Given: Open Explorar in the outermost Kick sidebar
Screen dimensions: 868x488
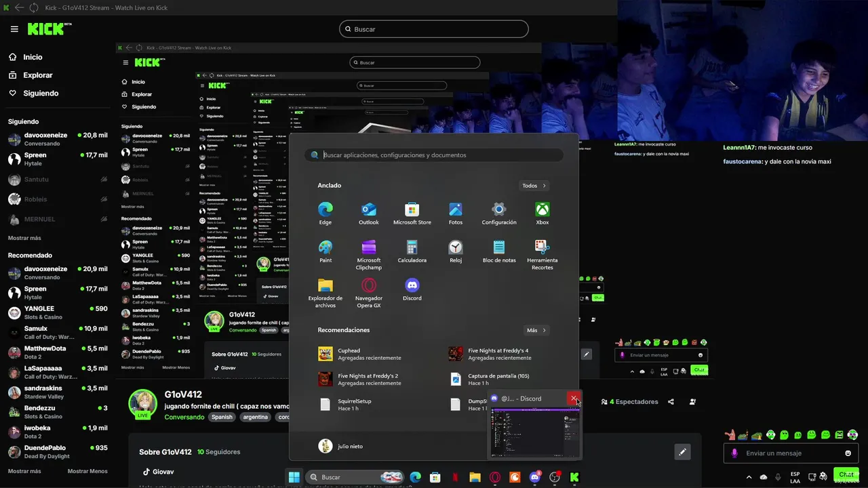Looking at the screenshot, I should pos(31,75).
